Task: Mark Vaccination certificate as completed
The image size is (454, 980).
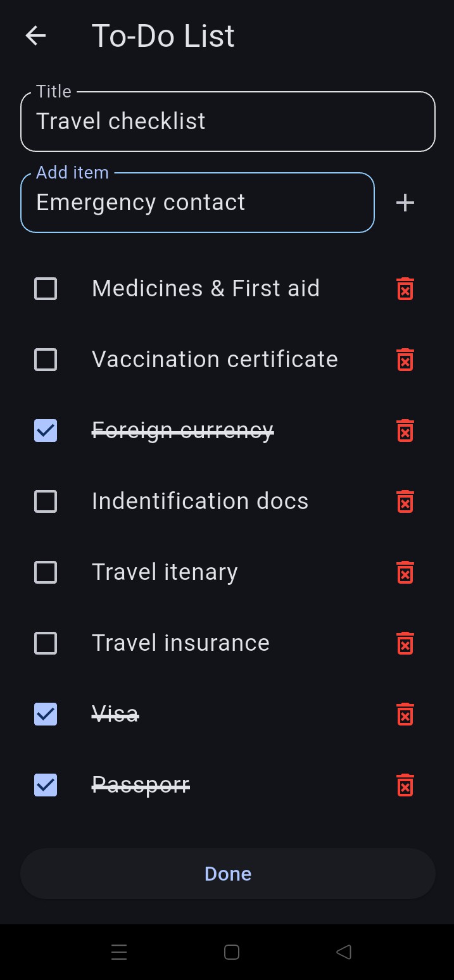Action: [x=46, y=360]
